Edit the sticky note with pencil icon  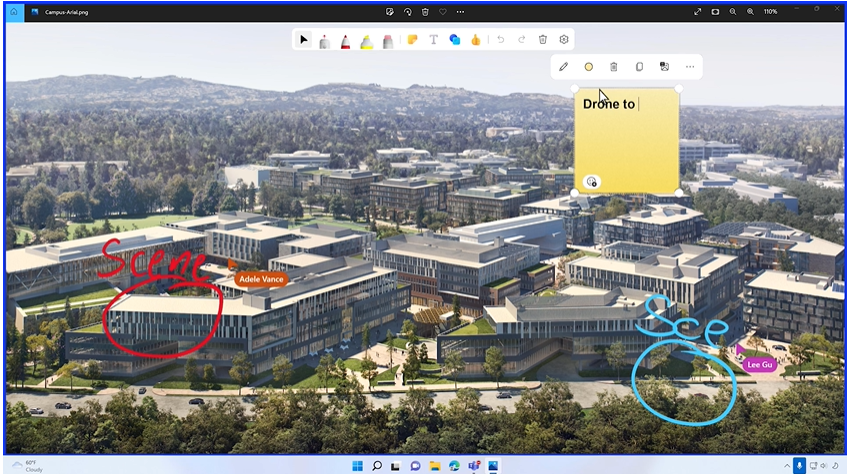point(563,67)
